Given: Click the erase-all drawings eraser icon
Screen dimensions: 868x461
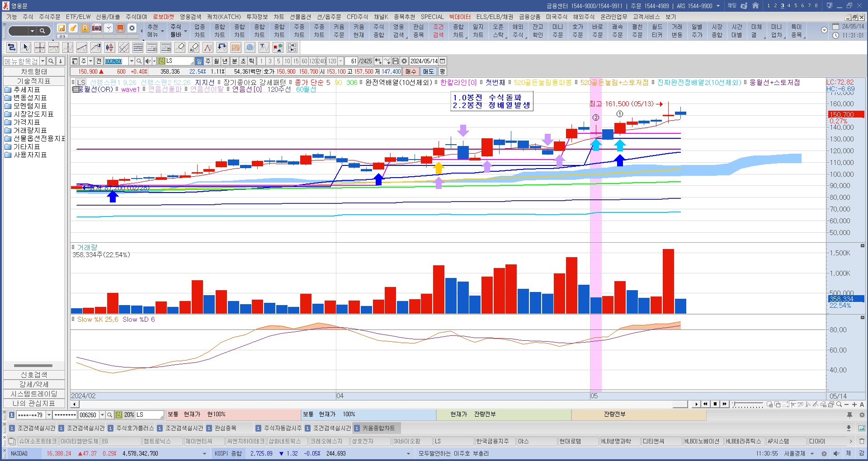Looking at the screenshot, I should pos(194,47).
